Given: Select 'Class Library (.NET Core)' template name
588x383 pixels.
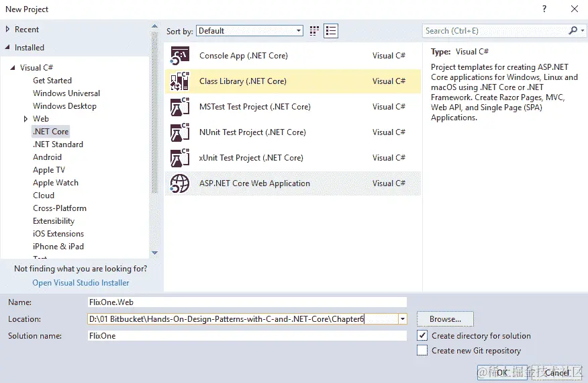Looking at the screenshot, I should [242, 81].
